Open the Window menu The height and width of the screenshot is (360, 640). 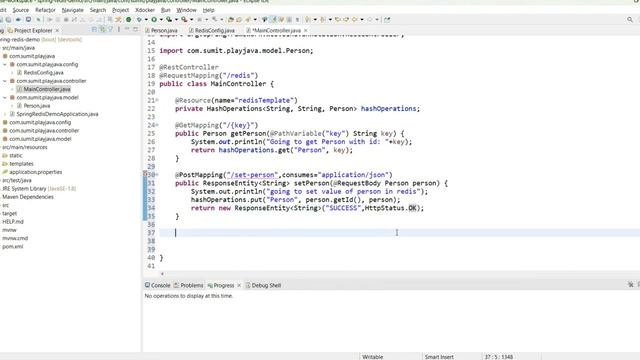coord(186,10)
